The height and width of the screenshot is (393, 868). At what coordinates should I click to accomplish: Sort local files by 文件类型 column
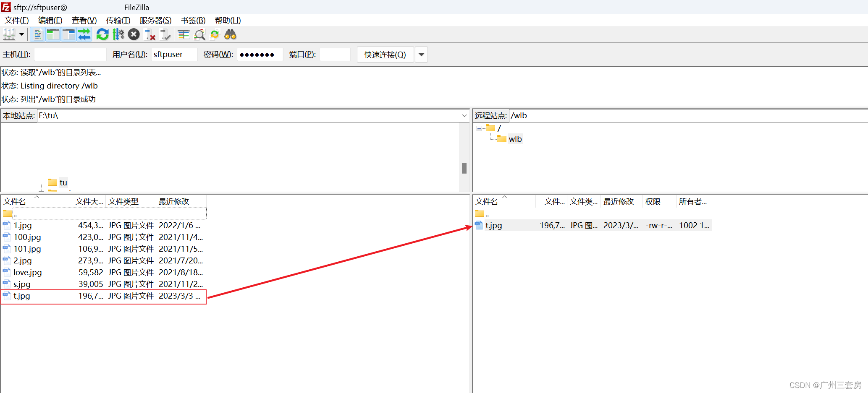[131, 201]
